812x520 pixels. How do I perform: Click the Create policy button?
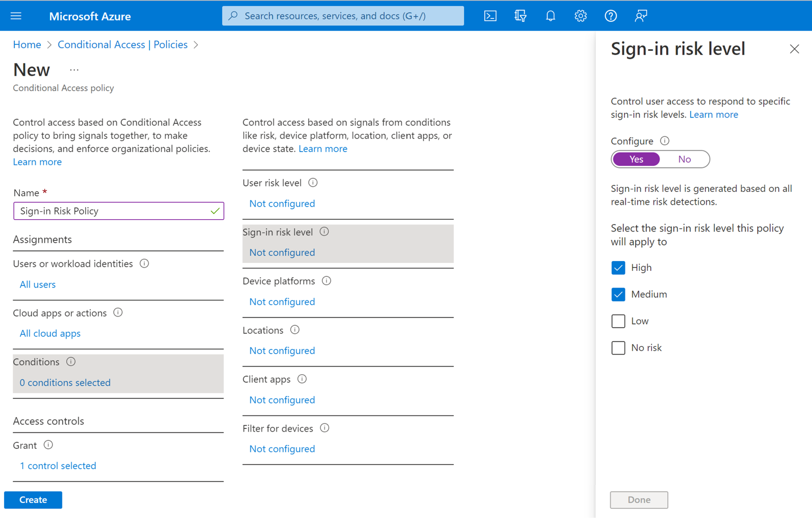tap(33, 500)
